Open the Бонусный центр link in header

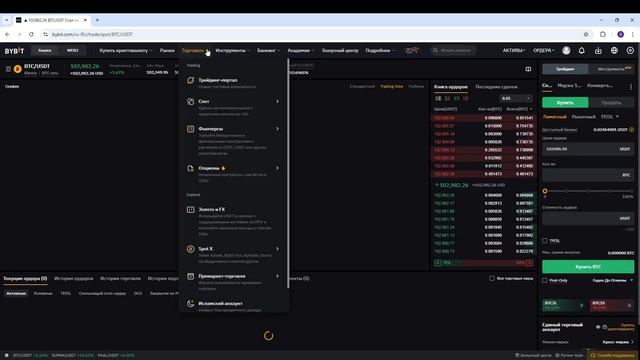point(340,51)
